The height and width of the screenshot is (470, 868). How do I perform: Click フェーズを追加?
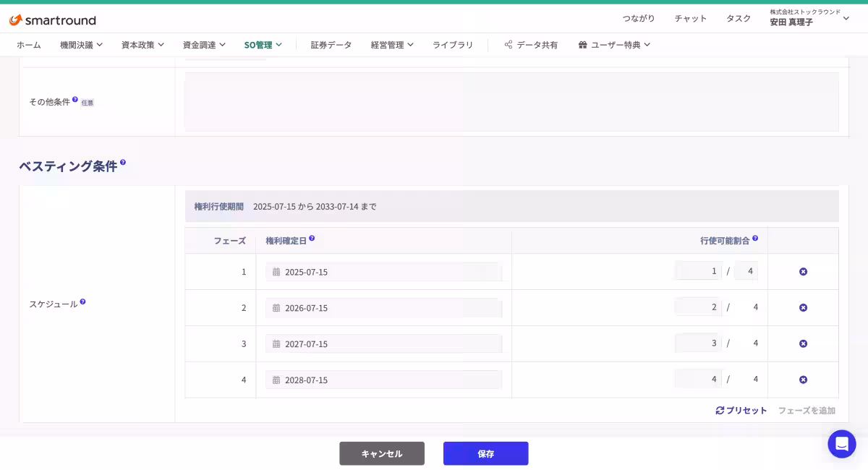(807, 410)
